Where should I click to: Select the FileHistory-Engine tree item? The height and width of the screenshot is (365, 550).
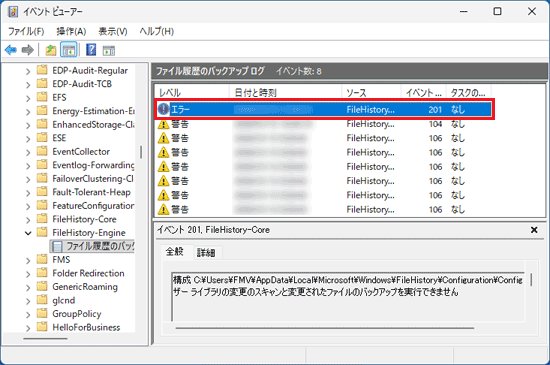coord(89,233)
